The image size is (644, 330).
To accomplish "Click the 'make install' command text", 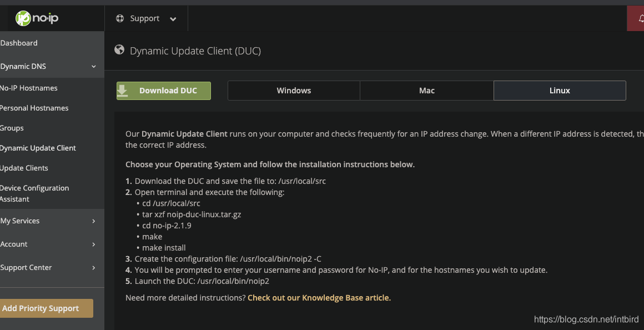I will pos(164,247).
